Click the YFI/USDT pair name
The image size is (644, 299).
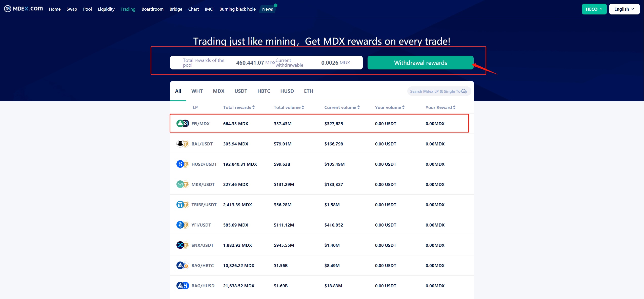tap(201, 225)
